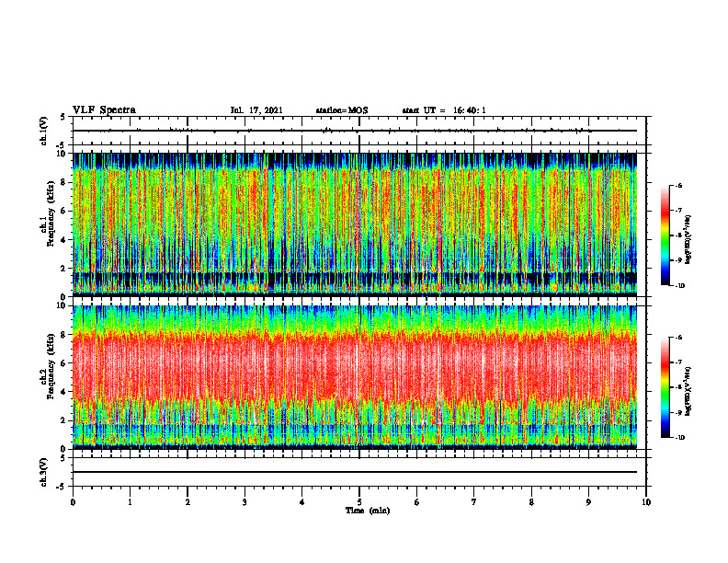This screenshot has height=563, width=728.
Task: Click the ch.1 color bar units label
Action: (688, 240)
